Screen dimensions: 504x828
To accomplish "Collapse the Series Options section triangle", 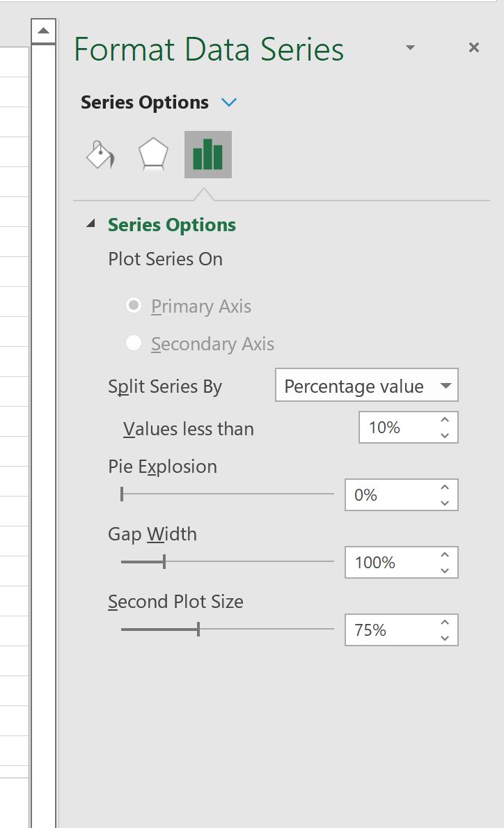I will (x=90, y=224).
